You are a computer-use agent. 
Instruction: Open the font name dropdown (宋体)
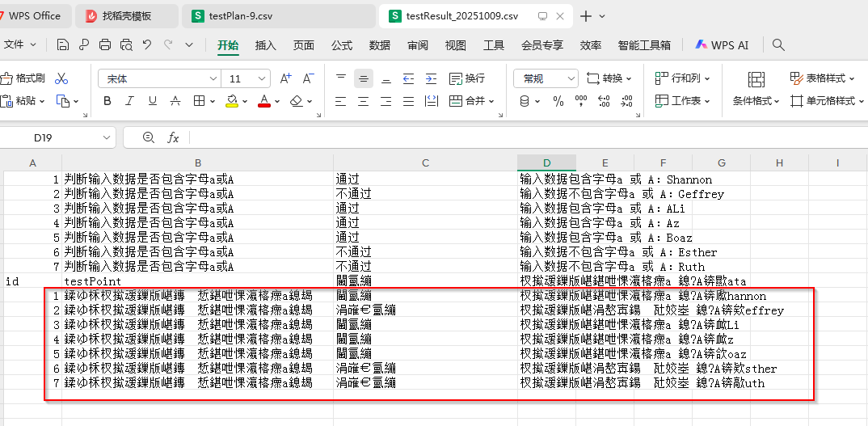(x=213, y=78)
